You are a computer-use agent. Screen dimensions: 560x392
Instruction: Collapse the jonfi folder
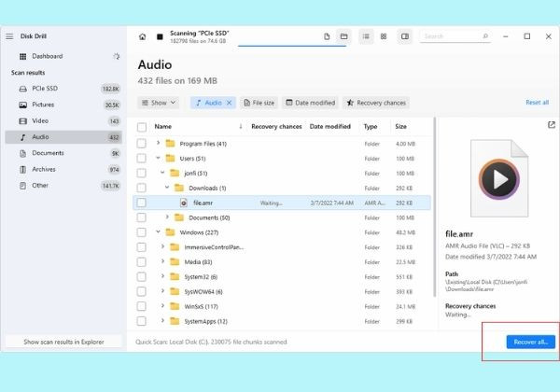(162, 173)
